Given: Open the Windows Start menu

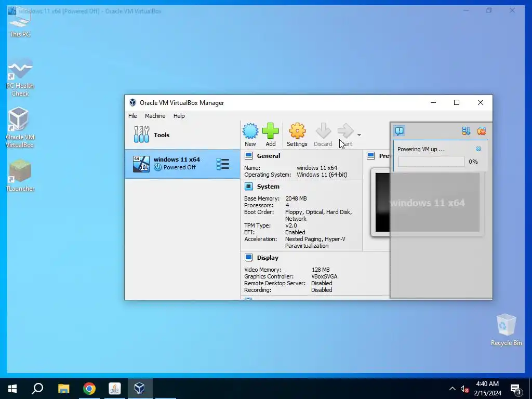Looking at the screenshot, I should (x=12, y=389).
